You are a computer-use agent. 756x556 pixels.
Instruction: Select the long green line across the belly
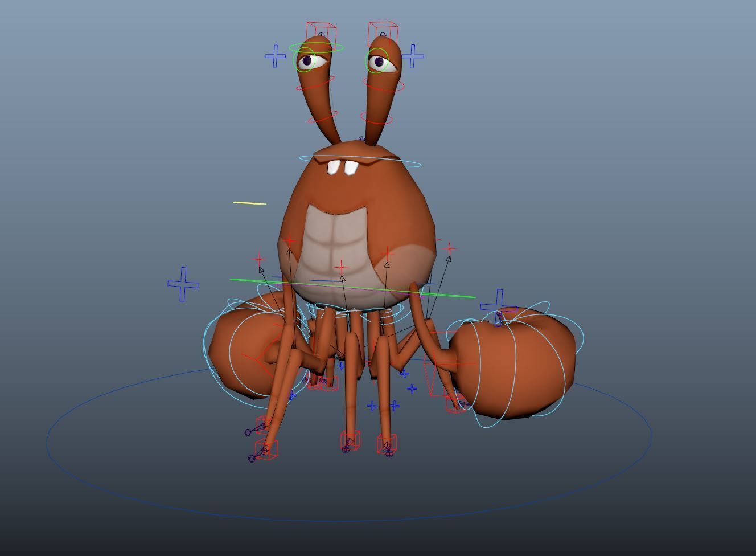click(353, 288)
